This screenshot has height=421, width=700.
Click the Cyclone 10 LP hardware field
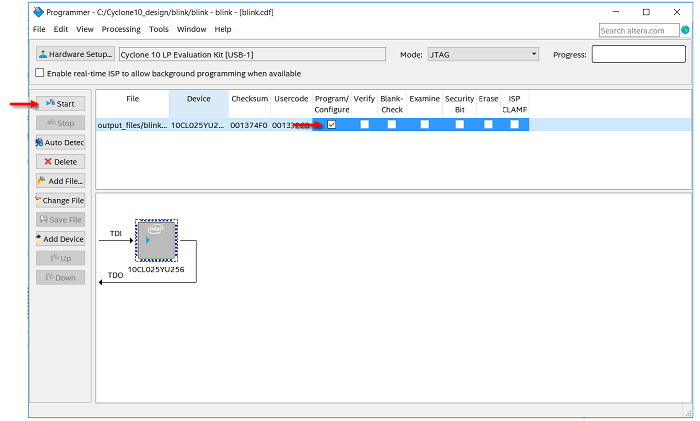(x=252, y=54)
